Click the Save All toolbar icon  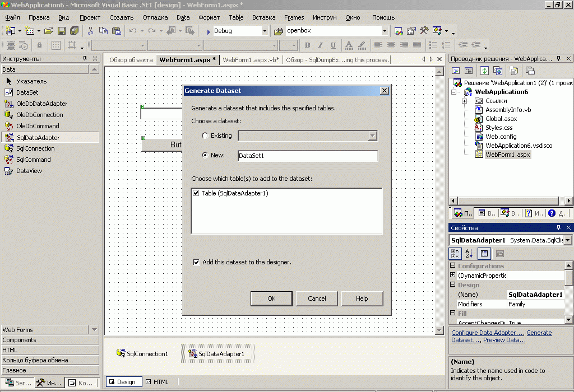(x=75, y=31)
